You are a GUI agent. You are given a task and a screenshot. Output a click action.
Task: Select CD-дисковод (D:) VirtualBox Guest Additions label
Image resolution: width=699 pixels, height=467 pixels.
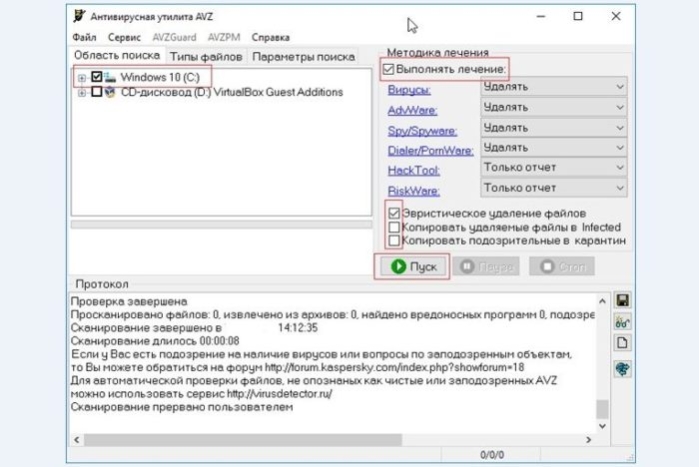point(232,92)
